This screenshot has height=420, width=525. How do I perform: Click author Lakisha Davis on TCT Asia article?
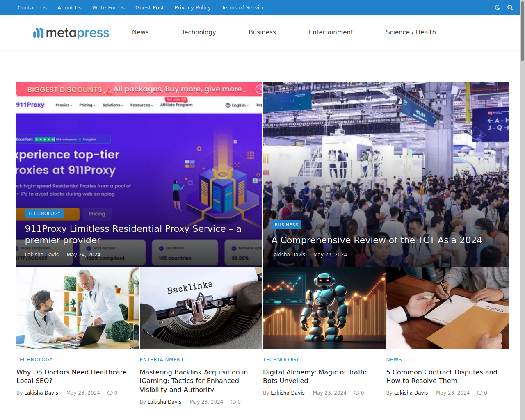[288, 255]
